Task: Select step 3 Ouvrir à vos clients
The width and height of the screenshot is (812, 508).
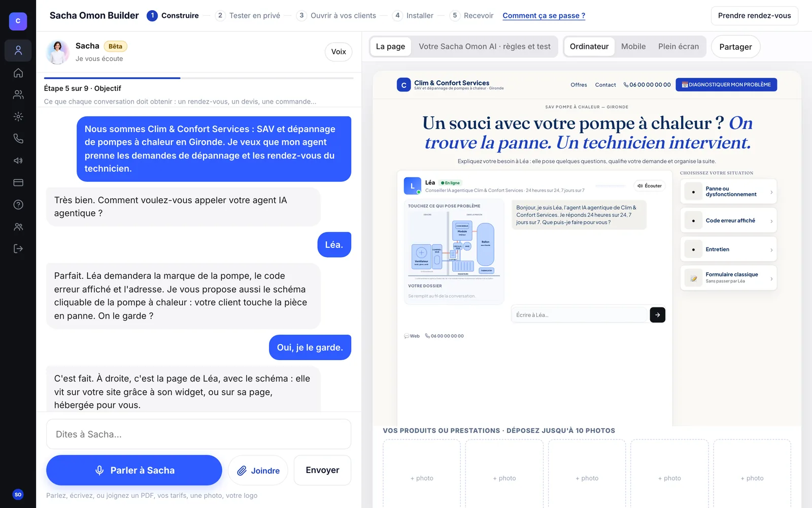Action: (x=336, y=16)
